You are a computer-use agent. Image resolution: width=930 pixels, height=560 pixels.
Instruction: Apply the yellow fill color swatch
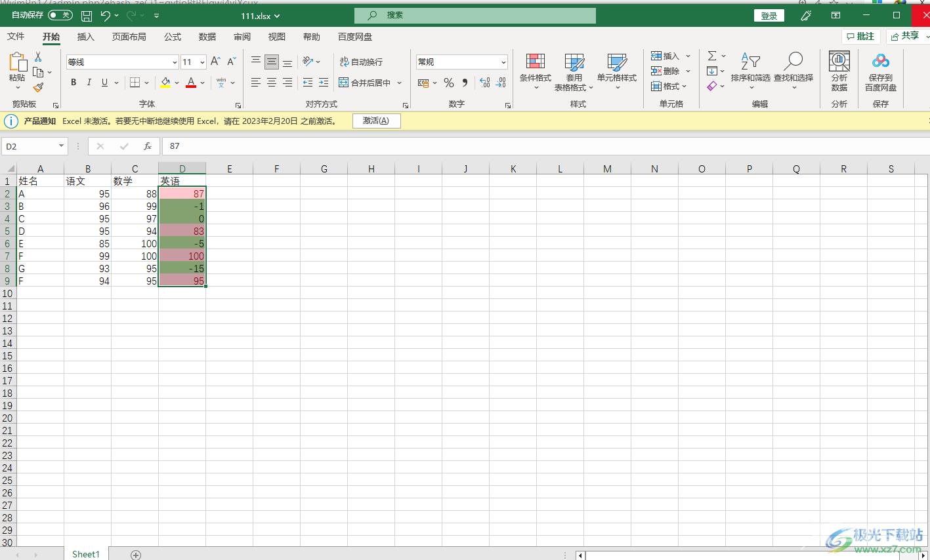[x=166, y=83]
